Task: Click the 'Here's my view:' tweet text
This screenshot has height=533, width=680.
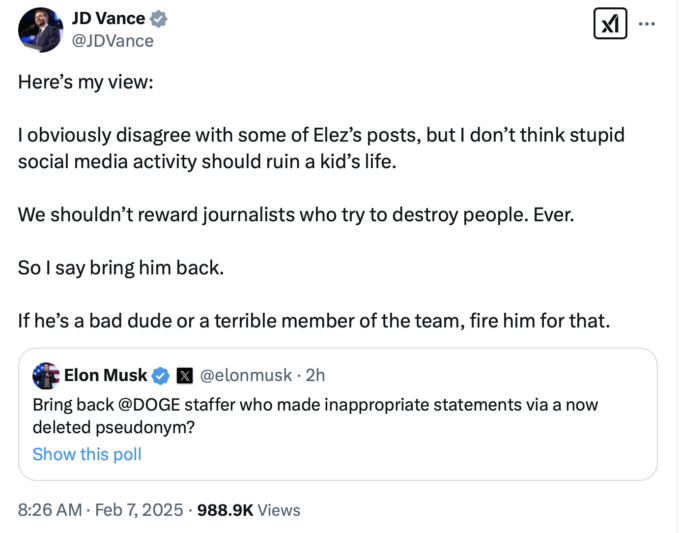Action: (x=86, y=82)
